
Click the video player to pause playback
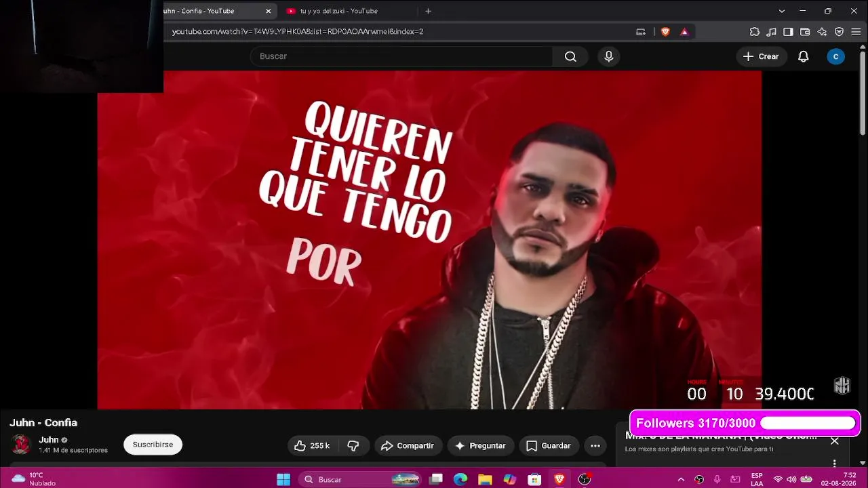point(429,241)
